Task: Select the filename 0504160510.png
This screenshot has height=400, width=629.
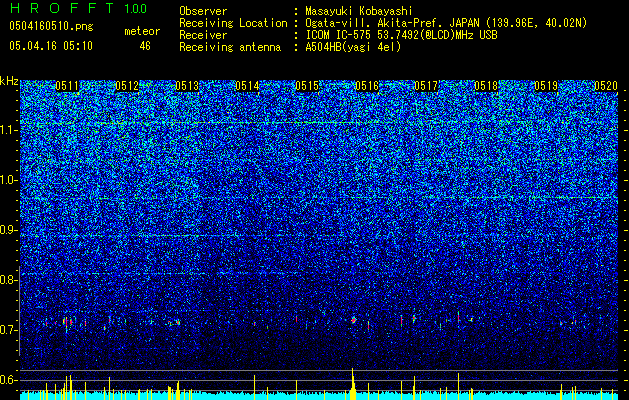Action: point(51,26)
